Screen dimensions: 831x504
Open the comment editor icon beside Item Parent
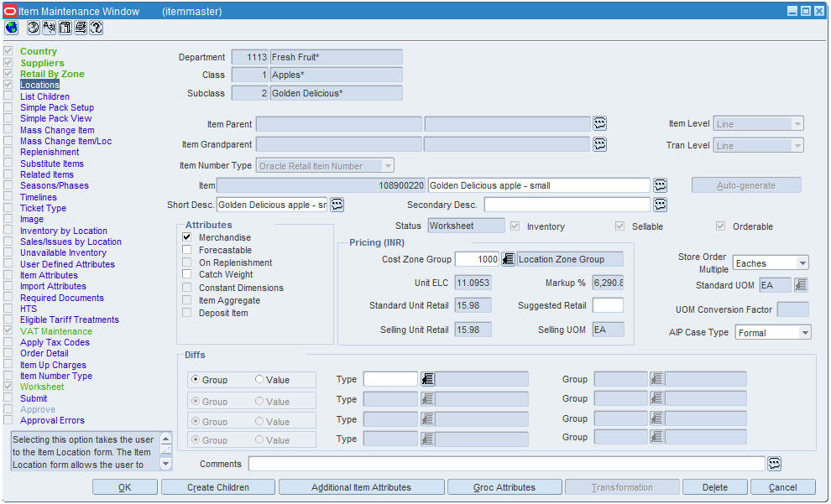coord(599,123)
